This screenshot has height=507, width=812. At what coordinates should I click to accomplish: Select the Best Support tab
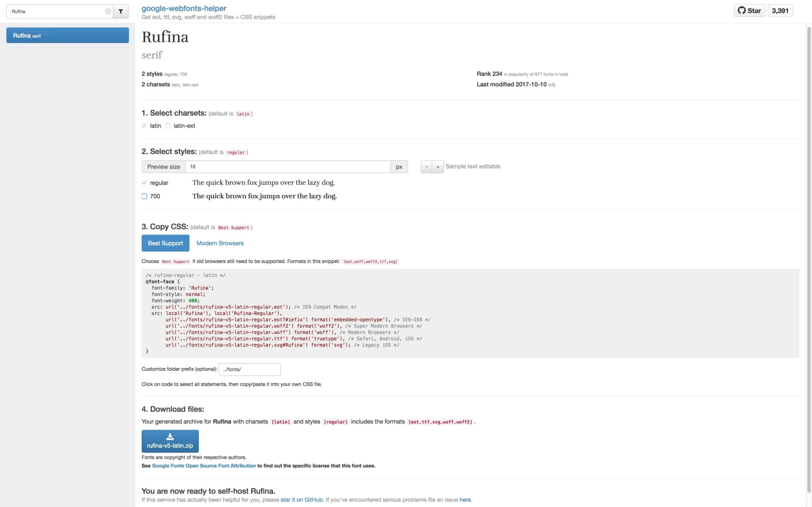(166, 243)
